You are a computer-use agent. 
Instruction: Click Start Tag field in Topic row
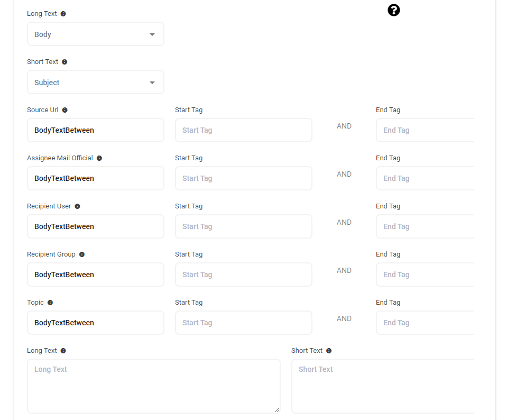click(x=243, y=323)
